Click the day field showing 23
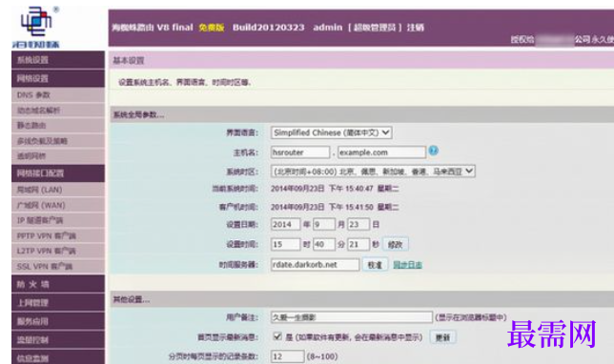 click(x=358, y=224)
